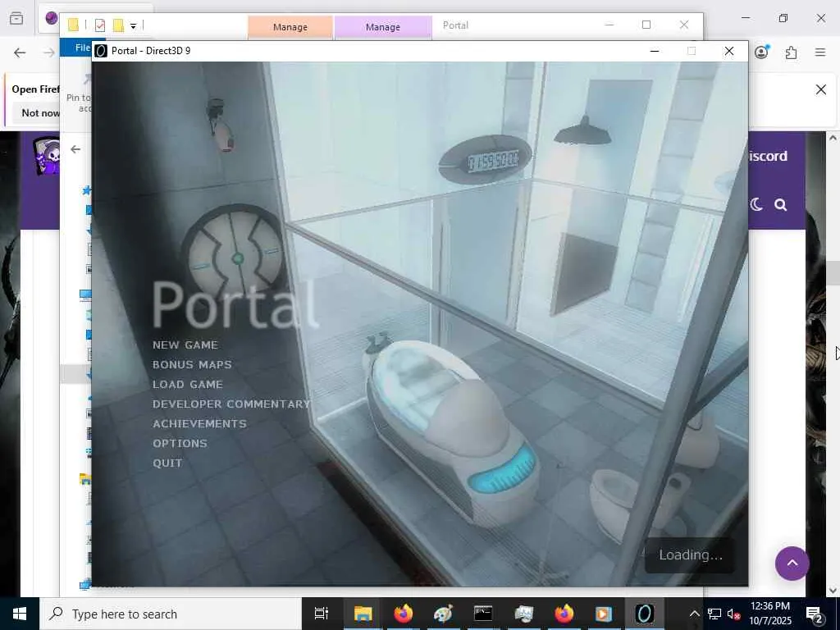This screenshot has height=630, width=840.
Task: Start a NEW GAME in Portal
Action: coord(185,345)
